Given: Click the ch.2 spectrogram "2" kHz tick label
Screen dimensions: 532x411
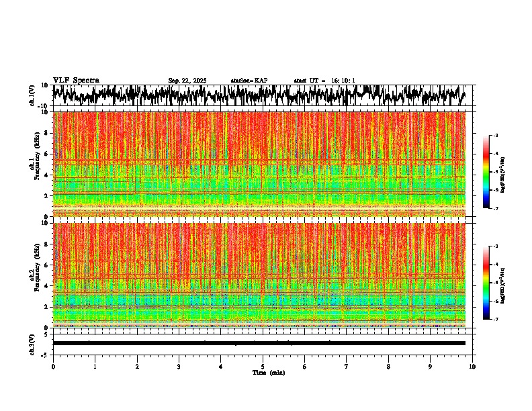Looking at the screenshot, I should (x=46, y=307).
